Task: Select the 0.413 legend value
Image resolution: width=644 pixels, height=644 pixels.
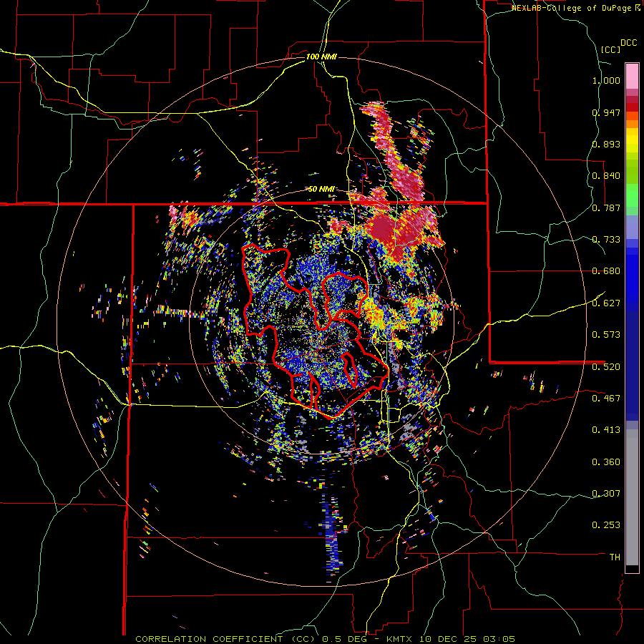Action: [606, 430]
